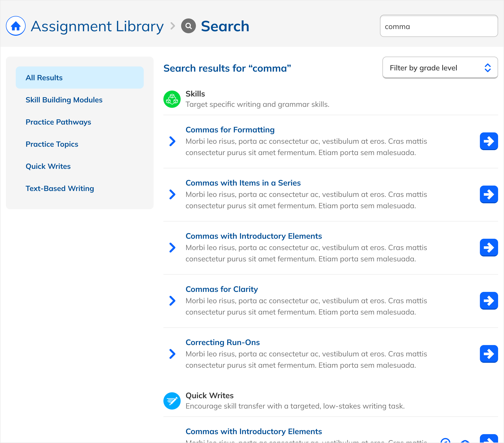Screen dimensions: 504x443
Task: Select the All Results sidebar tab
Action: coord(80,78)
